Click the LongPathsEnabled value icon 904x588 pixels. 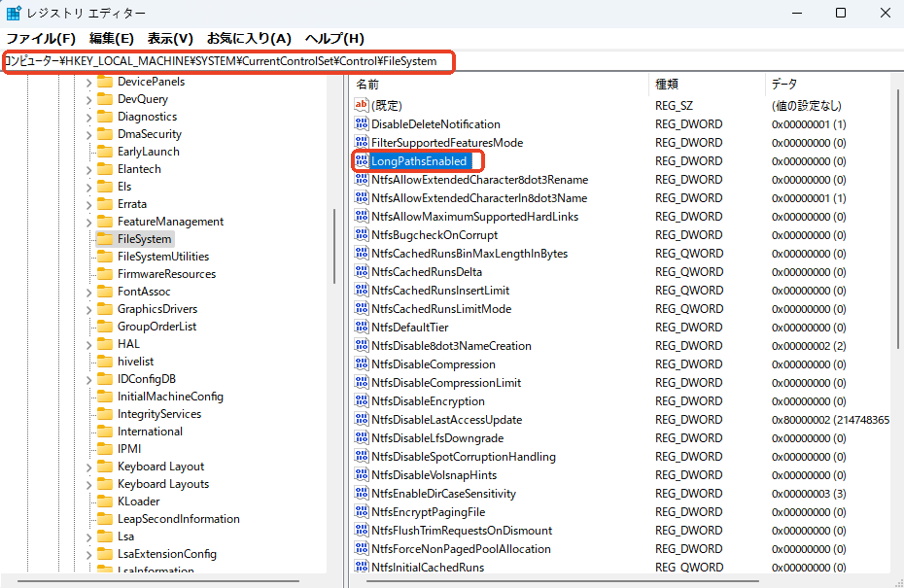coord(362,161)
